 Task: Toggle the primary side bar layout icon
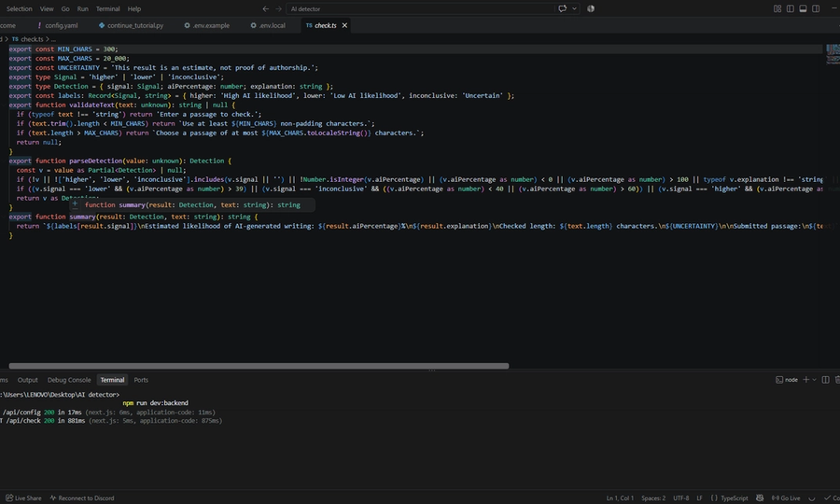coord(791,8)
